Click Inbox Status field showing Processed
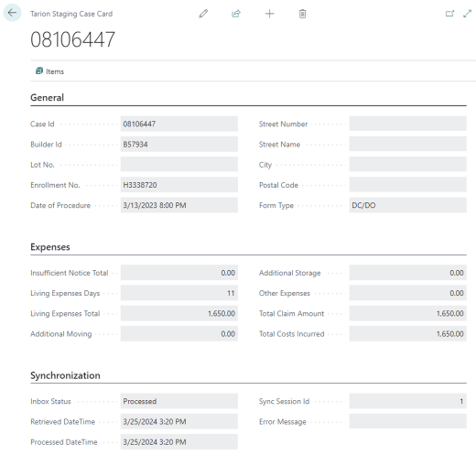 click(179, 401)
